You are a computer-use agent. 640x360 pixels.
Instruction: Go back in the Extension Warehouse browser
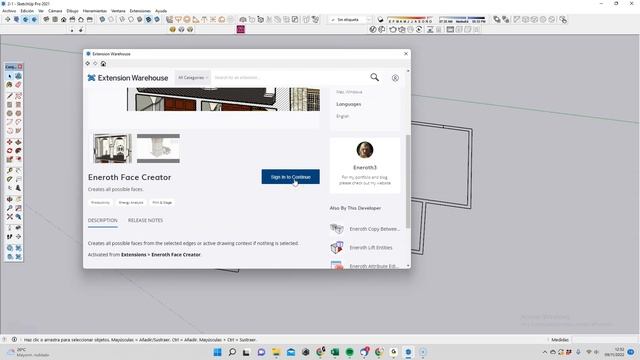(88, 64)
